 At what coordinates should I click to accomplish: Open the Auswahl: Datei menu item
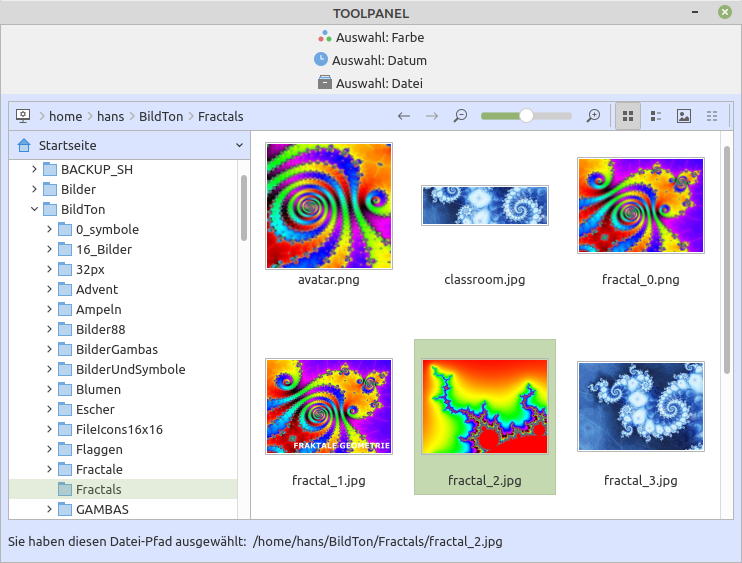pyautogui.click(x=371, y=83)
